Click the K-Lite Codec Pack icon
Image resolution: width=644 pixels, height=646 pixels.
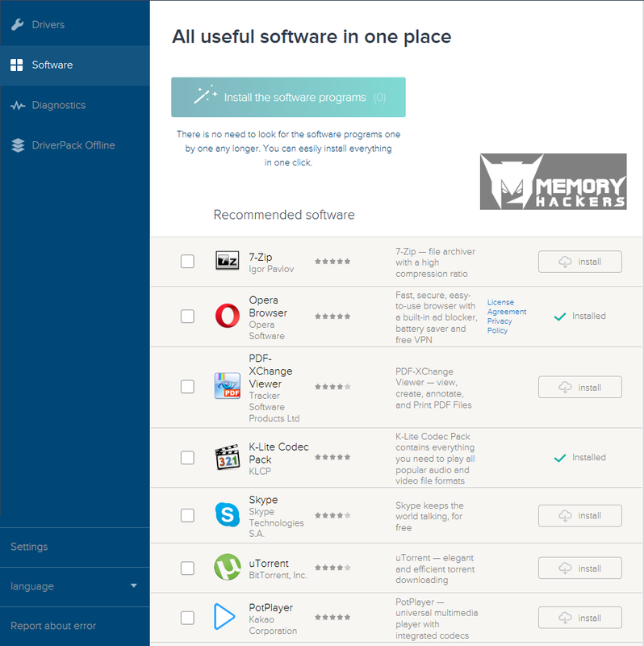tap(228, 457)
